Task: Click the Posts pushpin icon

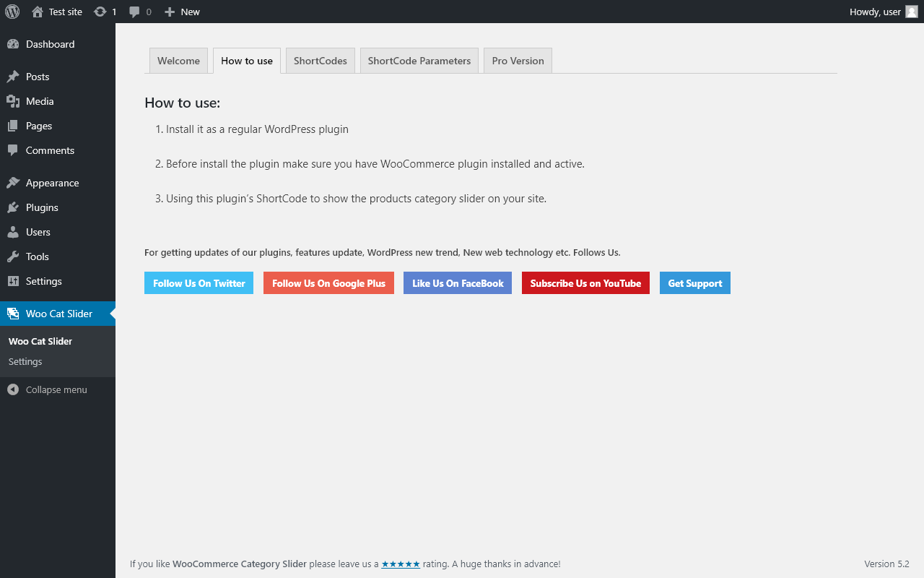Action: tap(13, 77)
